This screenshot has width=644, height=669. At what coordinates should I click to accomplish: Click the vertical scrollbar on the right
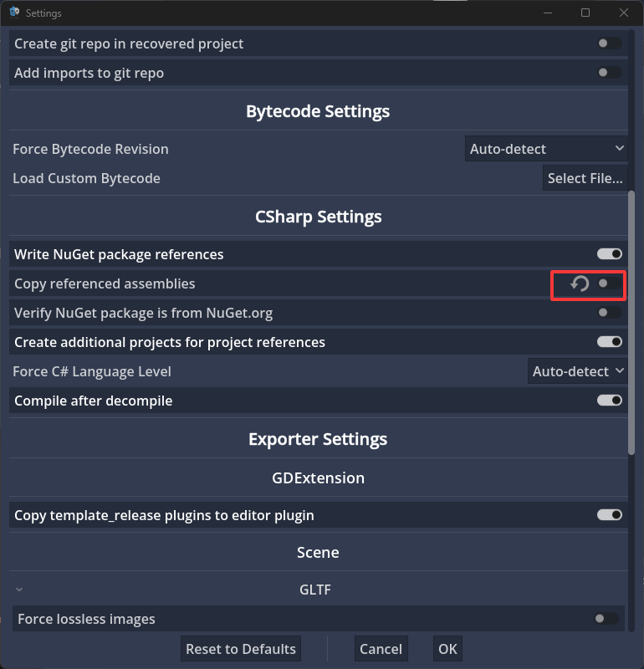coord(631,322)
